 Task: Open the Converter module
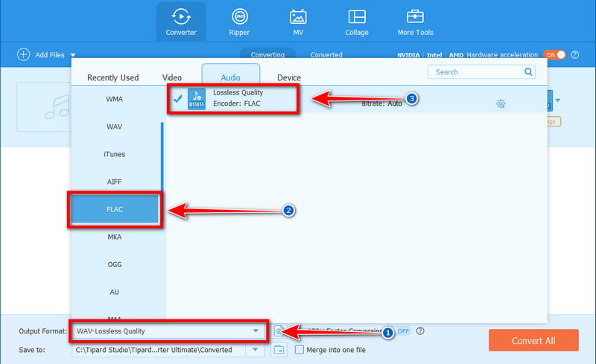pos(181,22)
